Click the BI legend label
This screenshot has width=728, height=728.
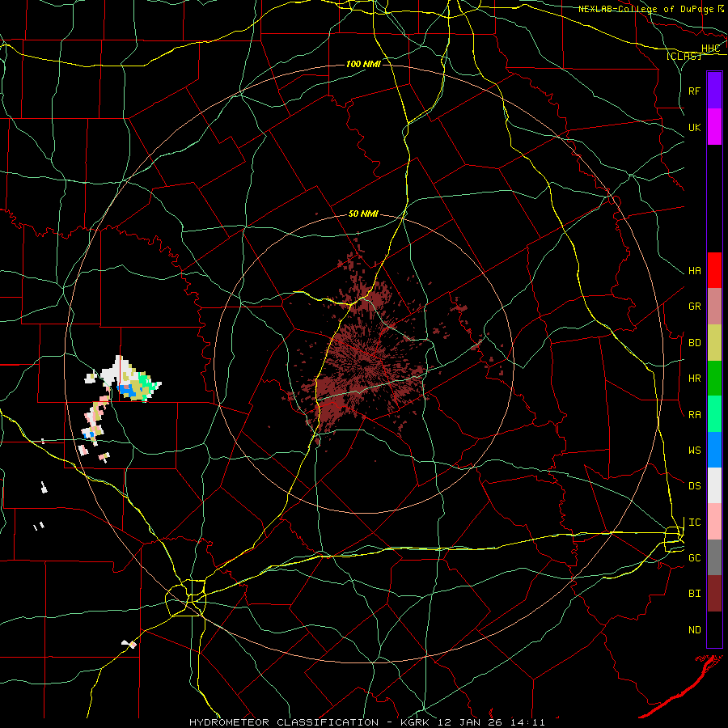[695, 594]
